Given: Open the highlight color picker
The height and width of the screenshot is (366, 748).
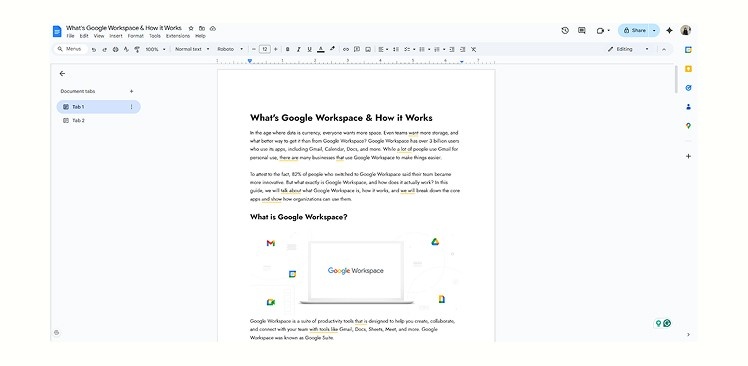Looking at the screenshot, I should tap(332, 49).
